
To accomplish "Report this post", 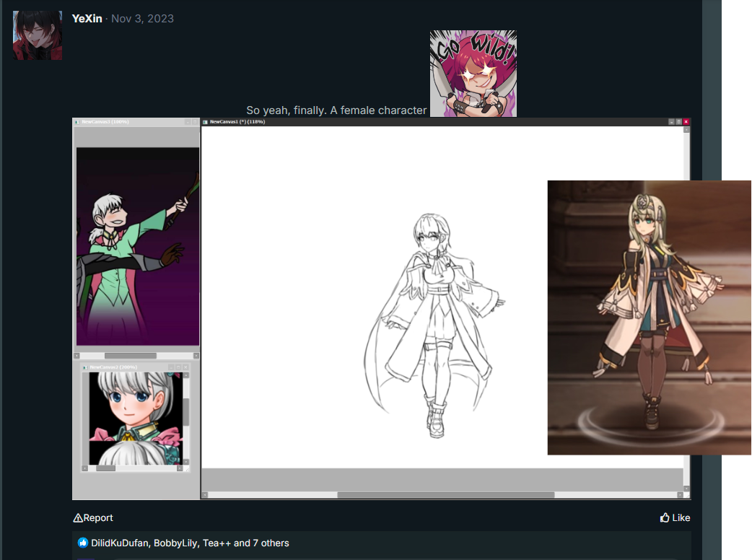I will pos(93,518).
